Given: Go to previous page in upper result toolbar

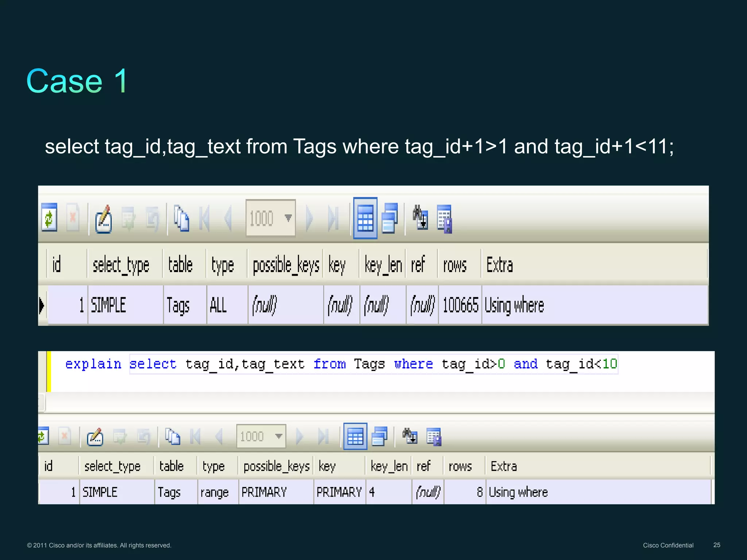Looking at the screenshot, I should 228,218.
